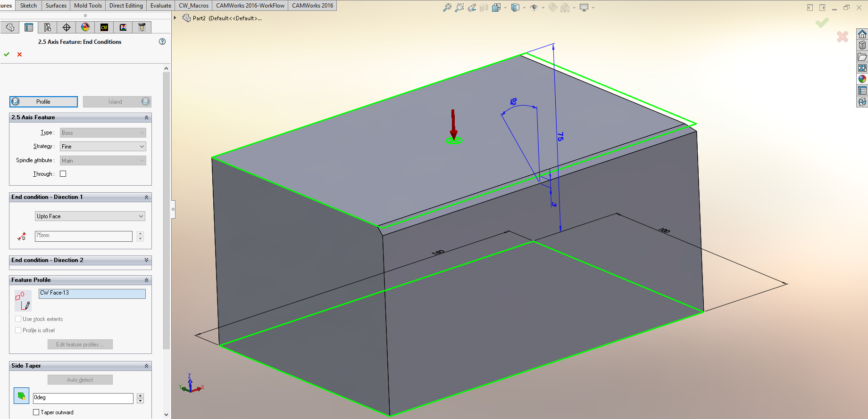This screenshot has height=419, width=868.
Task: Open the Strategy dropdown showing Fine
Action: pos(103,147)
